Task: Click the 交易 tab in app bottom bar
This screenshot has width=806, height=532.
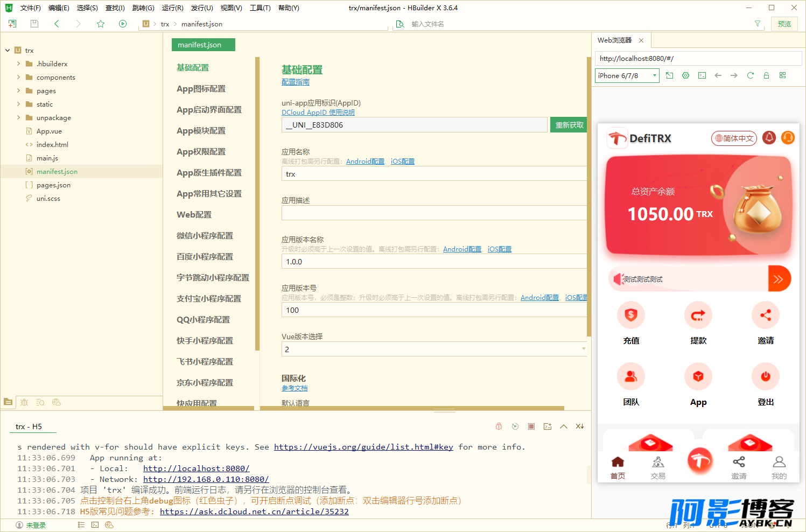Action: [x=658, y=467]
